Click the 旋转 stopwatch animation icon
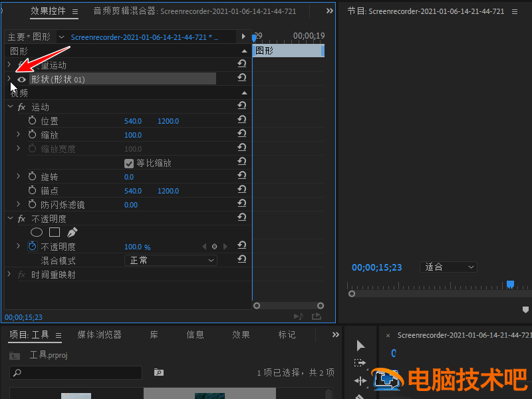The height and width of the screenshot is (399, 532). 33,177
